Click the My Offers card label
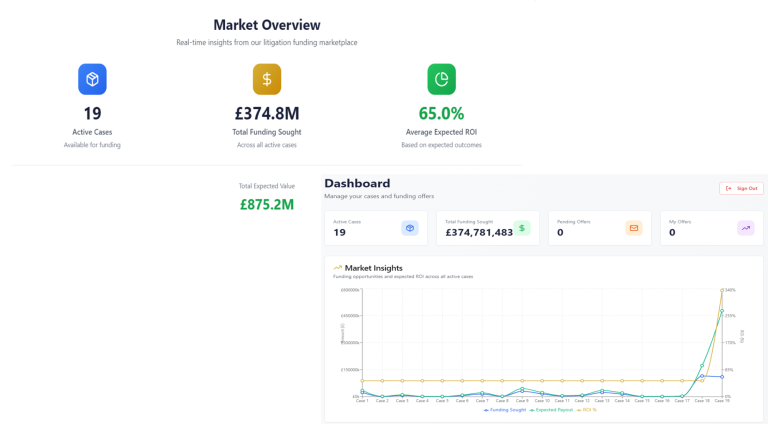768x424 pixels. [x=680, y=221]
